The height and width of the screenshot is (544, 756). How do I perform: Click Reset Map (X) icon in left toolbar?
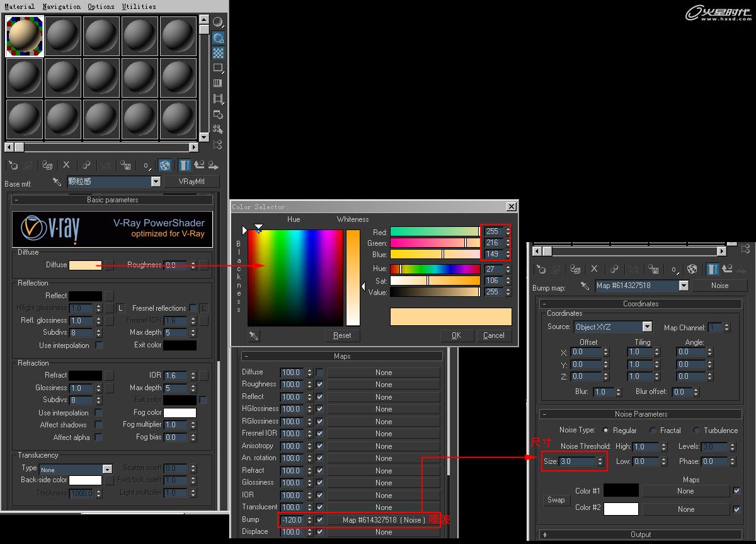coord(66,165)
